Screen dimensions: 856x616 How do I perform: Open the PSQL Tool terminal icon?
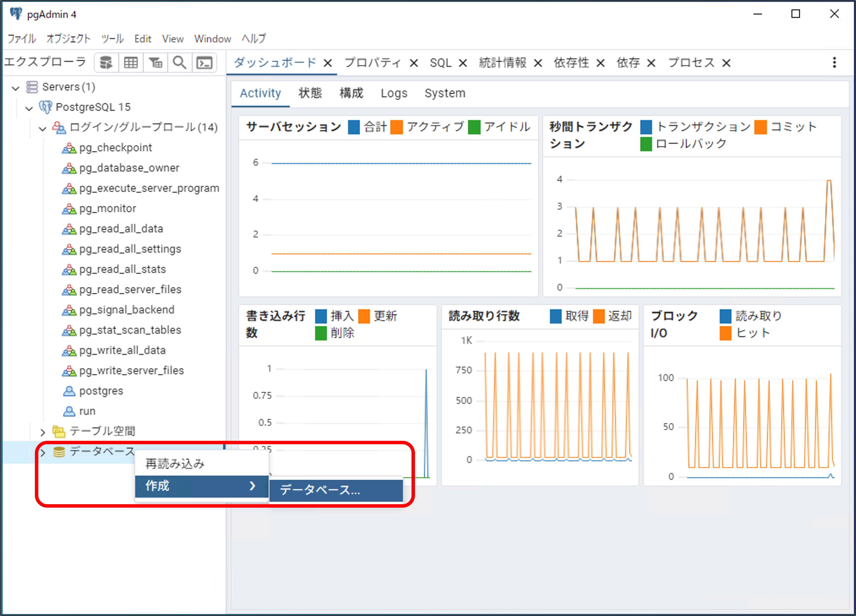(x=204, y=63)
